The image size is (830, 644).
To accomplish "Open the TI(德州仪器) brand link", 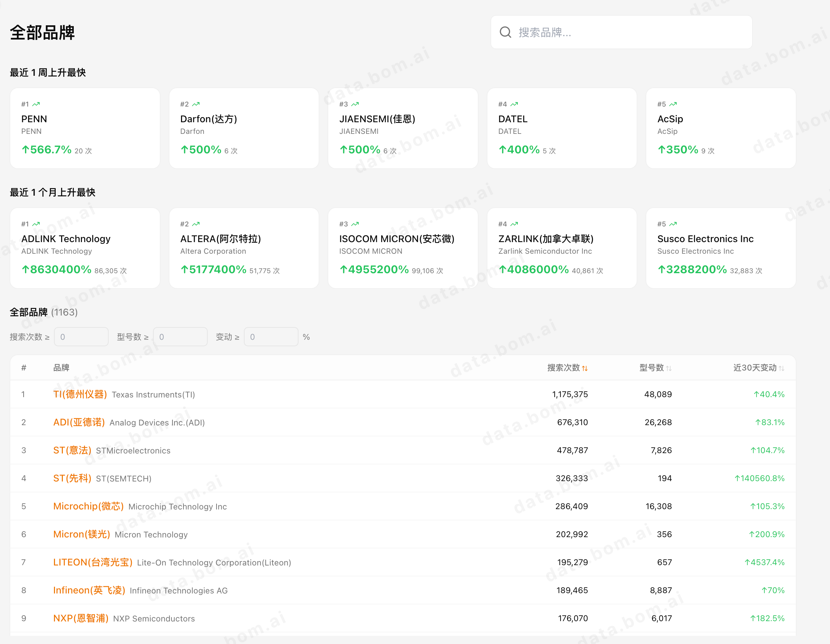I will pos(80,394).
